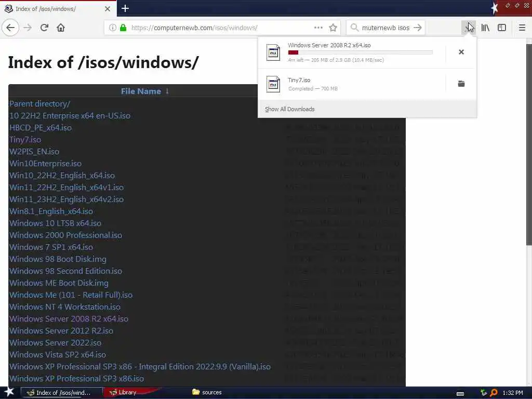This screenshot has height=399, width=532.
Task: Open the on-screen keyboard tray icon
Action: [460, 394]
